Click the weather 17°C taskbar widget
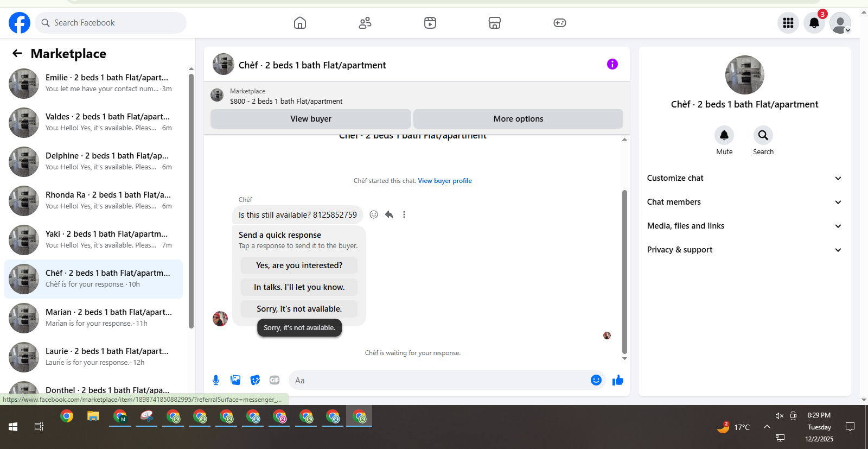Image resolution: width=868 pixels, height=449 pixels. point(733,427)
